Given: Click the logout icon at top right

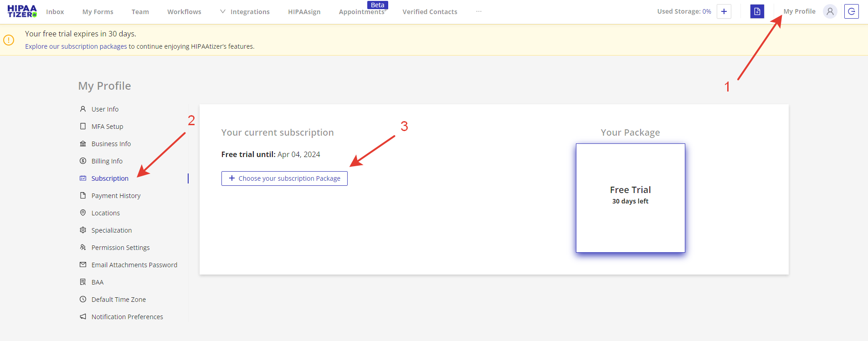Looking at the screenshot, I should 851,11.
